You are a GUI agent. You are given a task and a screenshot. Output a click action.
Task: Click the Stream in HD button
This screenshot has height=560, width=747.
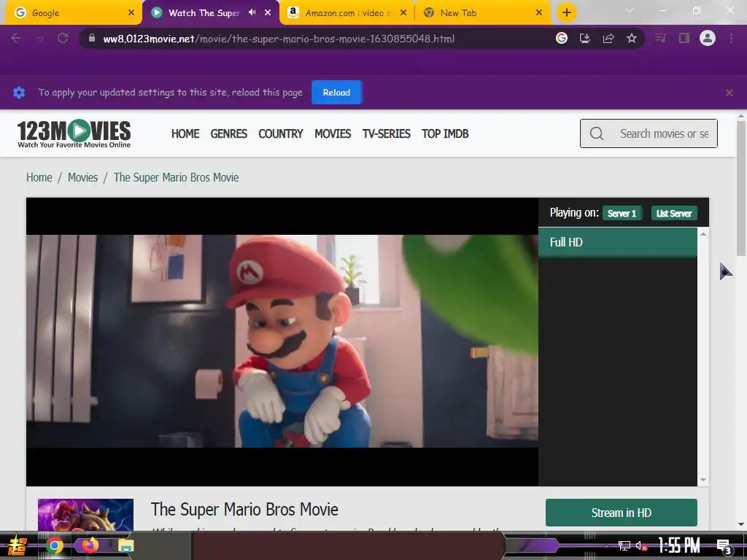point(622,513)
